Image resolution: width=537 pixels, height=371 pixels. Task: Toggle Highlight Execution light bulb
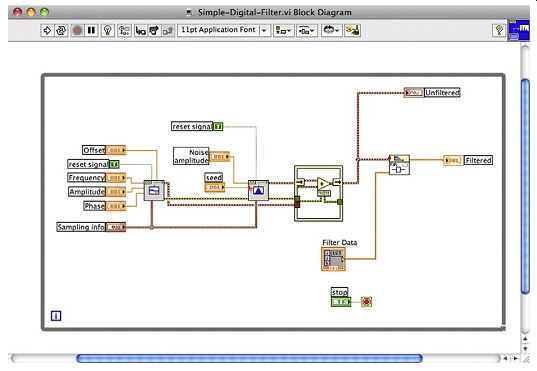pyautogui.click(x=108, y=30)
